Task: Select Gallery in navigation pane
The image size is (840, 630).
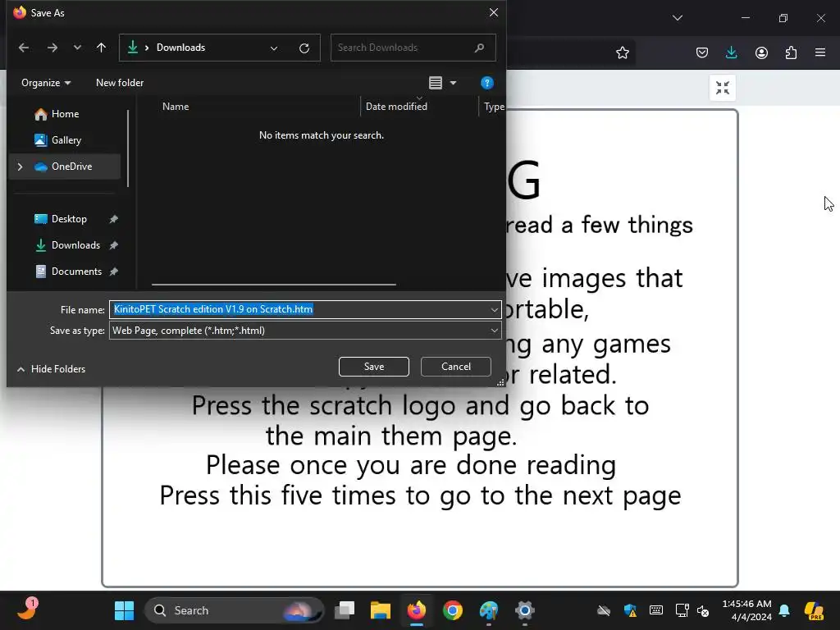Action: [66, 139]
